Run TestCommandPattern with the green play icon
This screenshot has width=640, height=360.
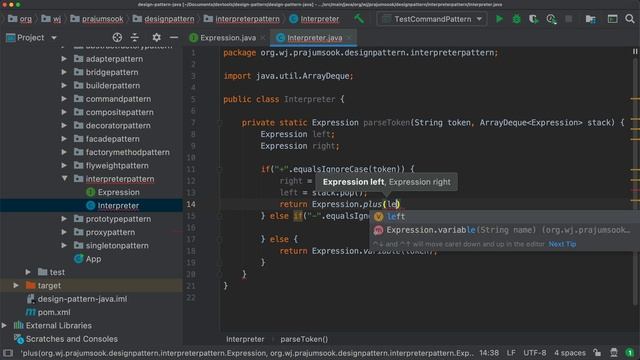(x=499, y=19)
